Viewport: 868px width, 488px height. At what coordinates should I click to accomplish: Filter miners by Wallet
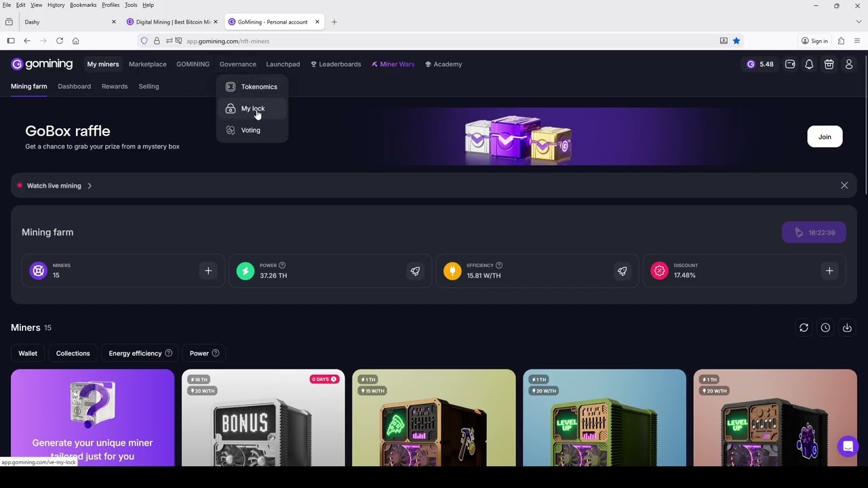pos(28,353)
